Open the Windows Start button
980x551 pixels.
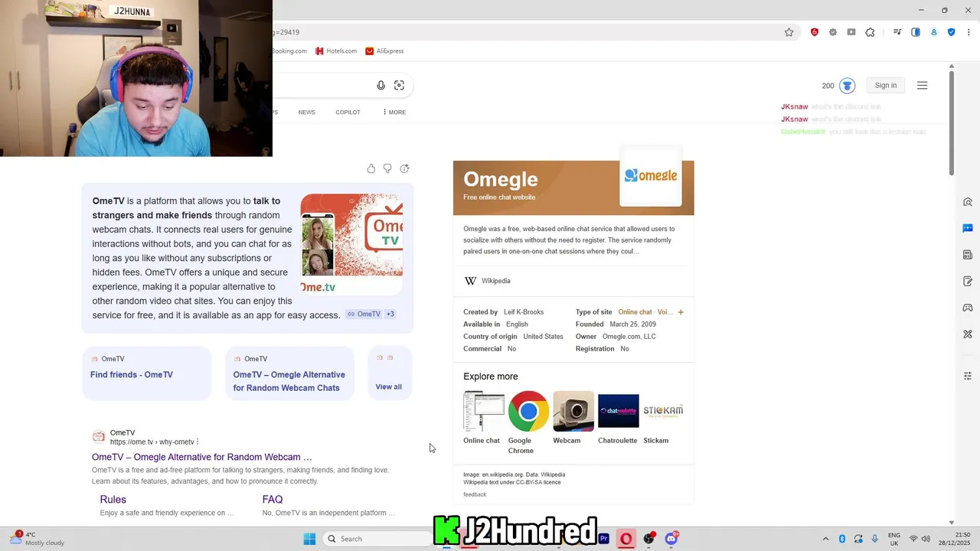pos(309,539)
